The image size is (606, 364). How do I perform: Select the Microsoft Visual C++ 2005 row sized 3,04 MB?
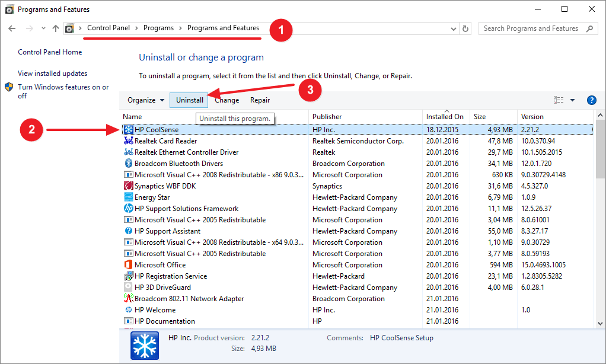358,220
